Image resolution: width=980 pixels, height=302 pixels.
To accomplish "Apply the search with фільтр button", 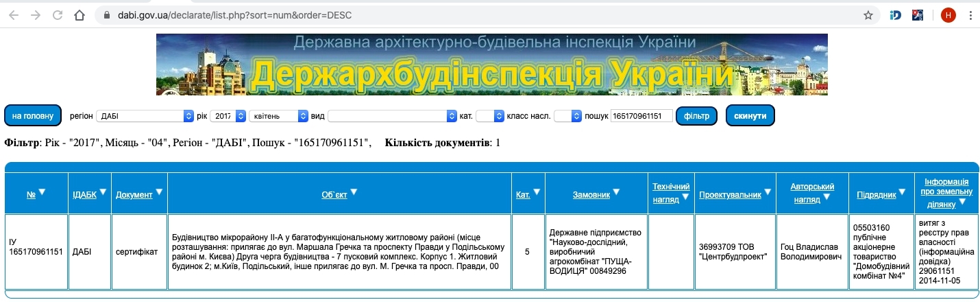I will (x=696, y=116).
